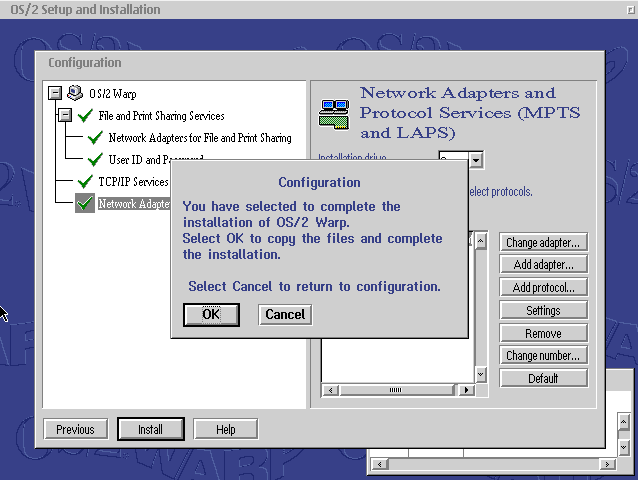Click the adapter list scroll down arrow

(481, 374)
